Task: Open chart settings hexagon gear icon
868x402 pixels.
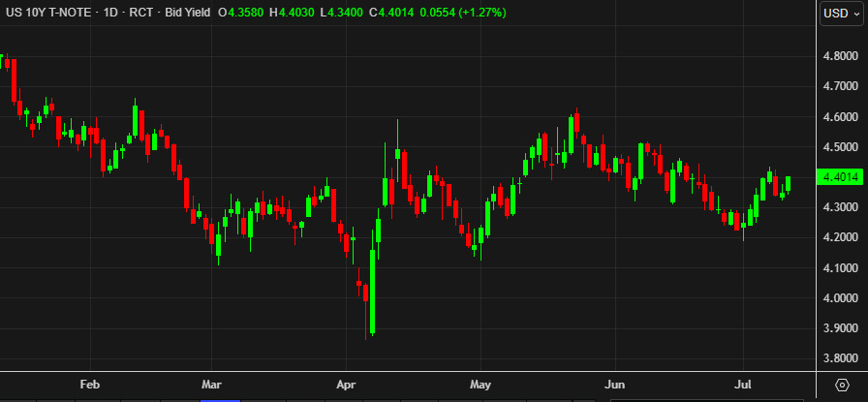Action: pyautogui.click(x=842, y=385)
